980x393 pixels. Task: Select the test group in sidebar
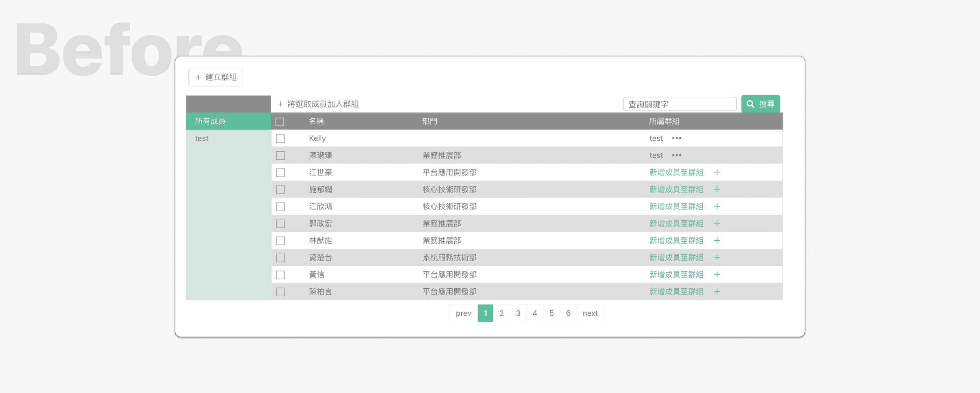pos(202,139)
